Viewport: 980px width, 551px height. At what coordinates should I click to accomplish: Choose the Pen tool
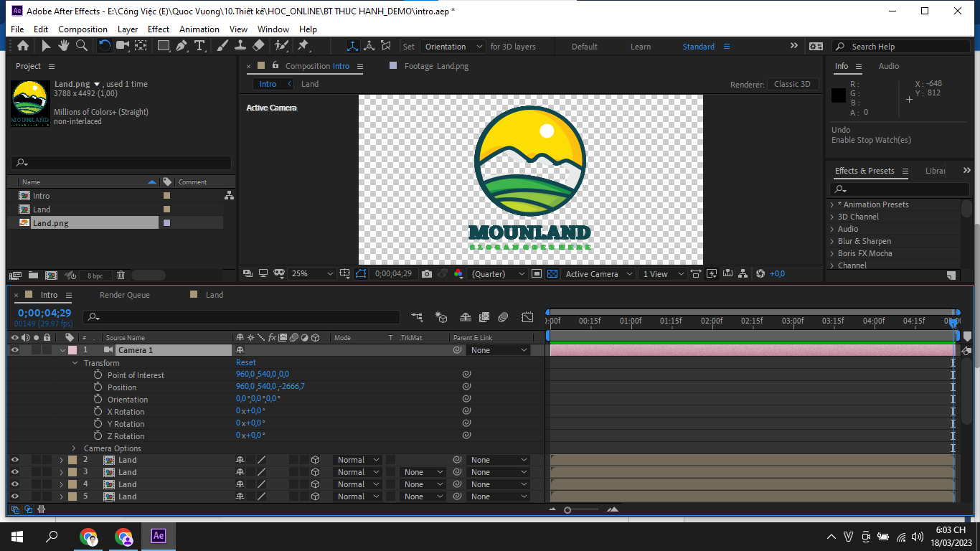pos(182,46)
